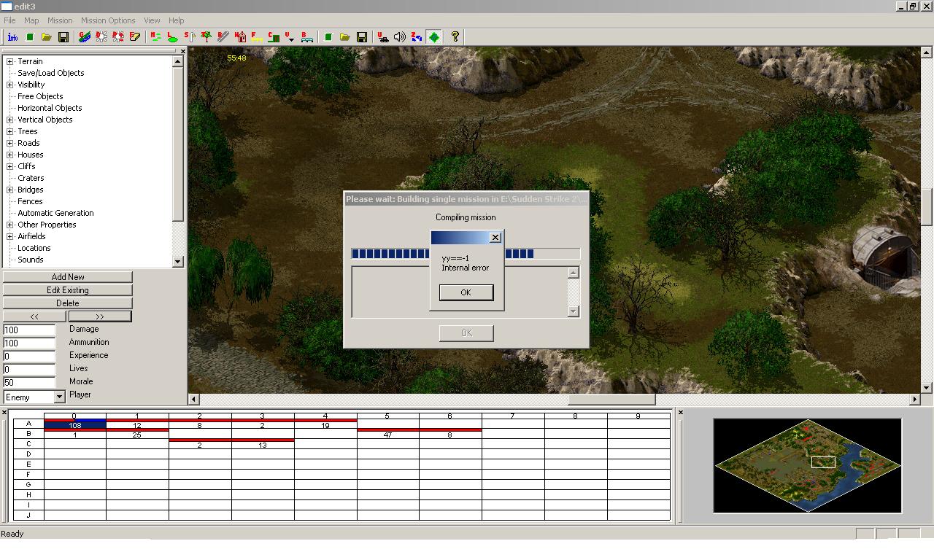Select the T trees tool icon
The width and height of the screenshot is (934, 560).
207,36
